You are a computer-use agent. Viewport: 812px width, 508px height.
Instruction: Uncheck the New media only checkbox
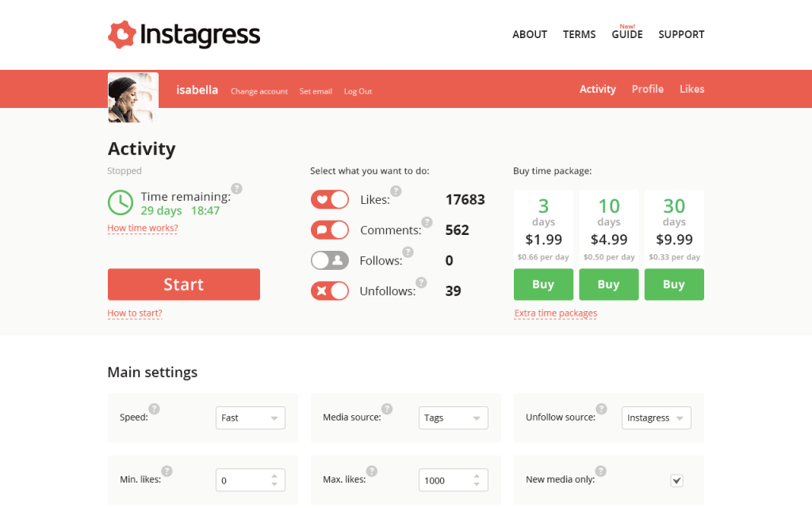click(x=677, y=480)
